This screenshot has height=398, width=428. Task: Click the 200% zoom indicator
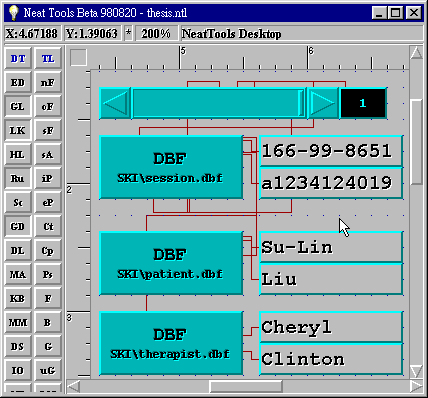coord(156,34)
